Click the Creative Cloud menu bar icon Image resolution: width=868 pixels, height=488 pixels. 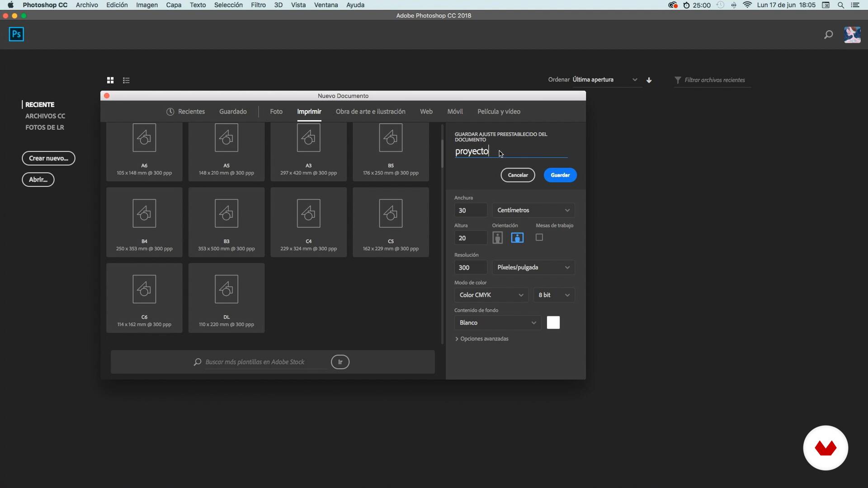click(x=673, y=5)
